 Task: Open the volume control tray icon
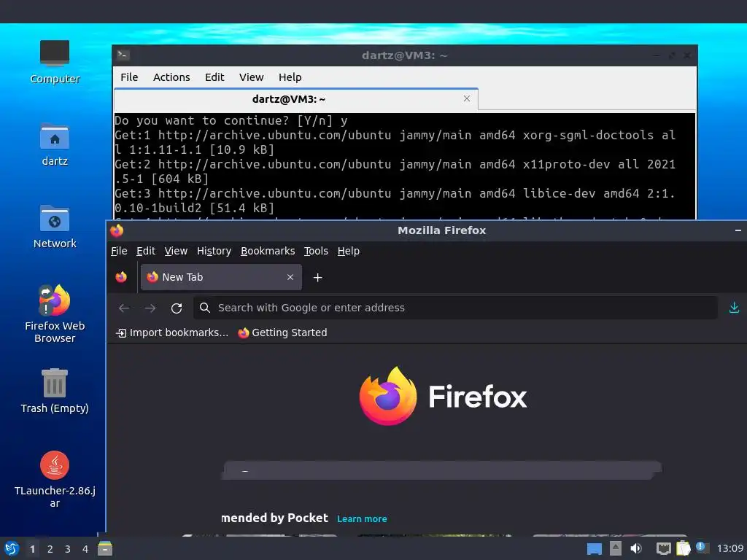[636, 548]
